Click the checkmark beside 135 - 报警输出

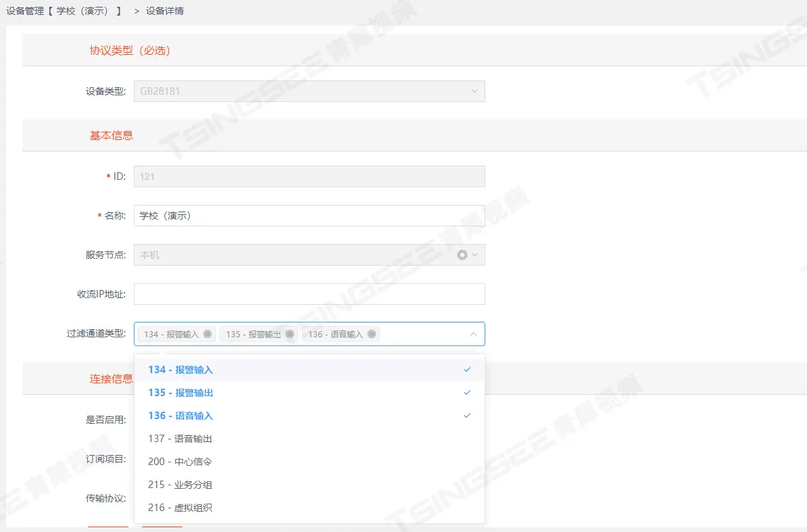467,393
